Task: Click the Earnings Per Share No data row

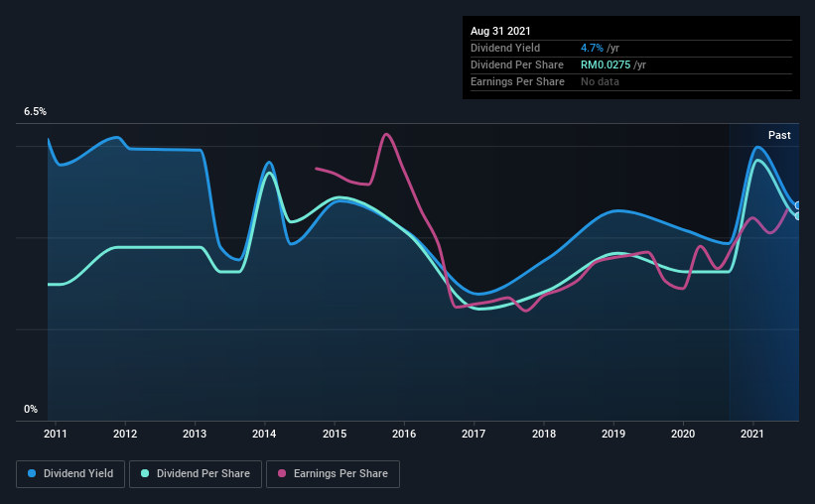Action: (x=631, y=81)
